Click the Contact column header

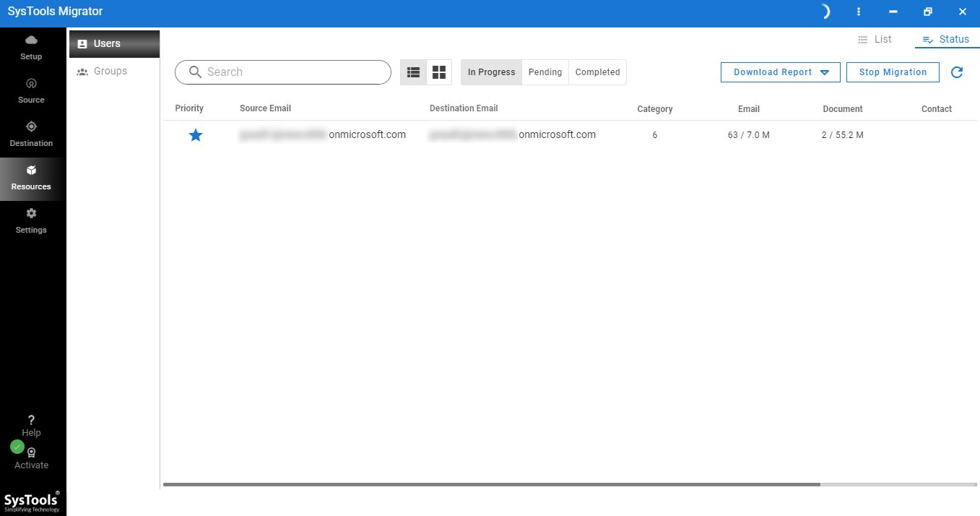pos(937,109)
